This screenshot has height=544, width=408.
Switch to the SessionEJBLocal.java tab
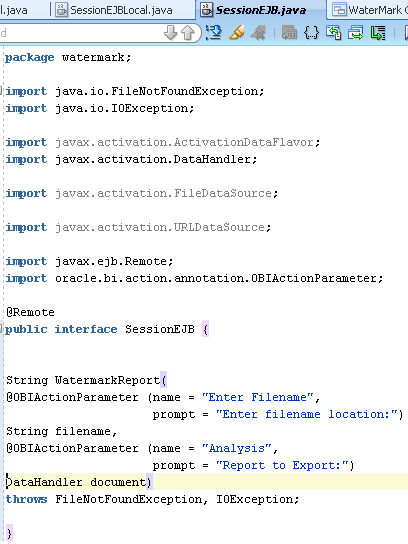click(114, 10)
